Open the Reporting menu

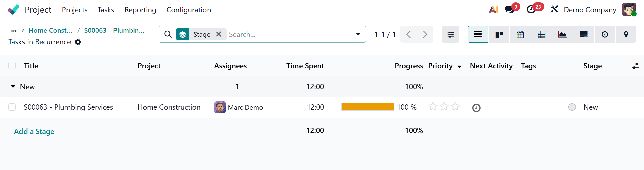click(x=140, y=10)
